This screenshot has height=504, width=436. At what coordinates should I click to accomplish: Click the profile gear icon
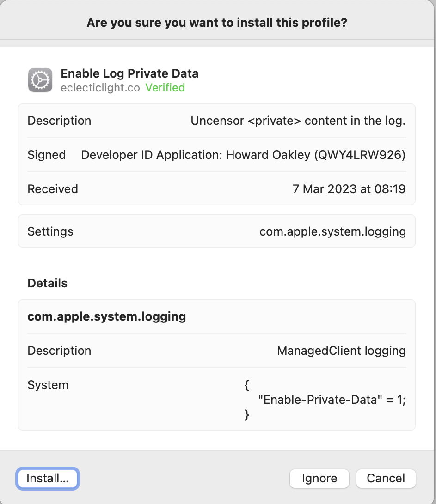tap(40, 80)
